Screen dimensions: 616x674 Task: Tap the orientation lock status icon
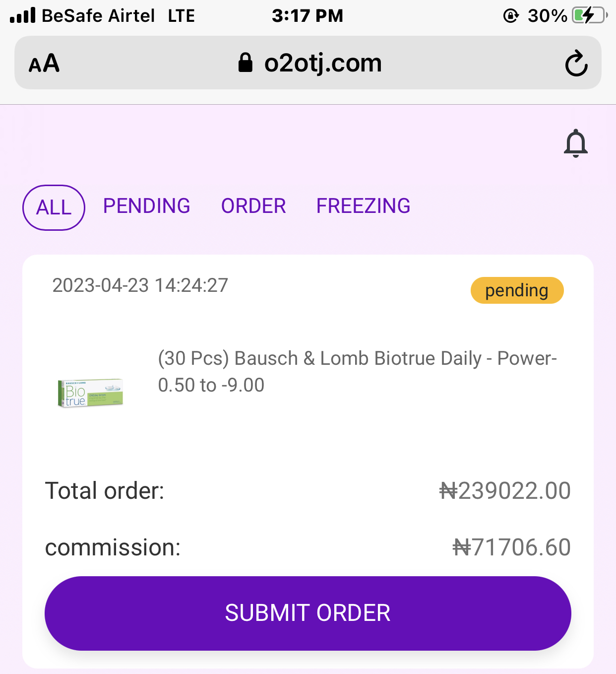510,16
